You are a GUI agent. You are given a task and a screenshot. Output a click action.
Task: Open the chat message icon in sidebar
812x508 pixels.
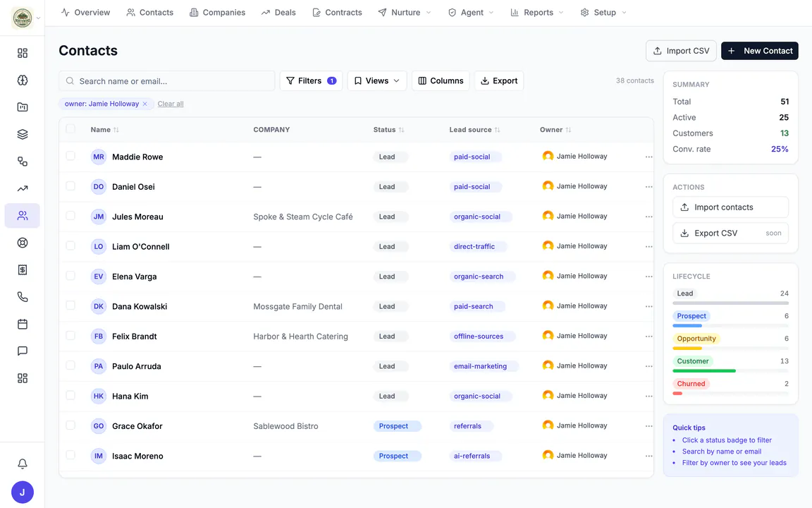[23, 351]
